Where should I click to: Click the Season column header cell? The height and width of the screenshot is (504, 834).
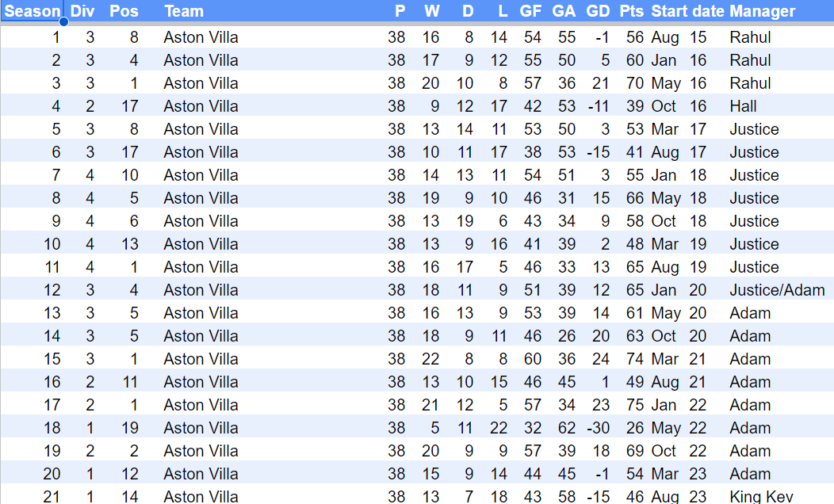tap(33, 11)
